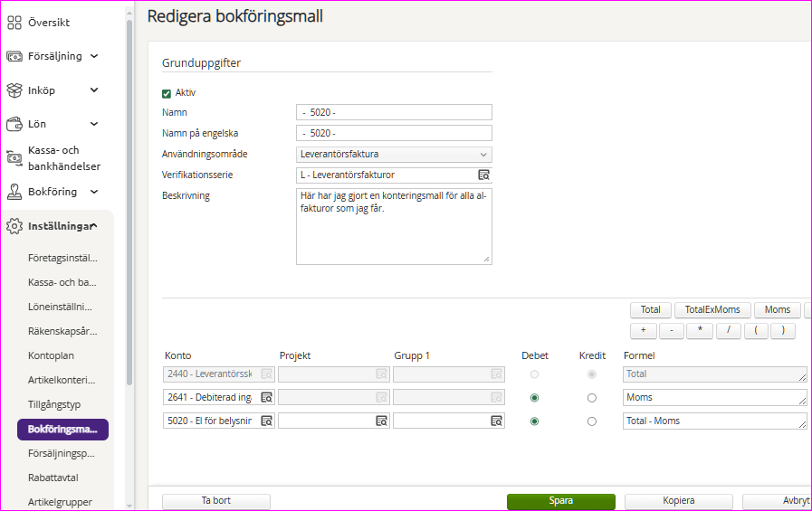Screen dimensions: 812x511
Task: Click disabled Grupp 1 lookup in 2440 row
Action: pyautogui.click(x=497, y=374)
